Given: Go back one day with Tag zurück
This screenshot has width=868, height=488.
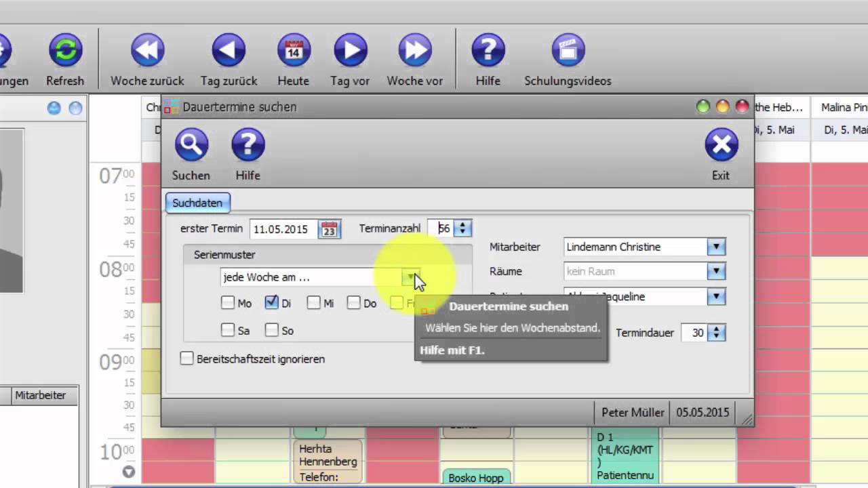Looking at the screenshot, I should pyautogui.click(x=229, y=52).
